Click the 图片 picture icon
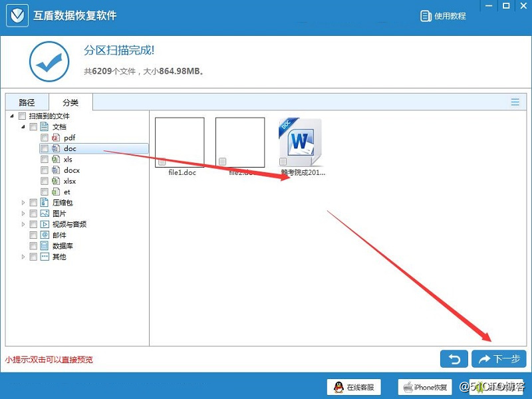 45,213
